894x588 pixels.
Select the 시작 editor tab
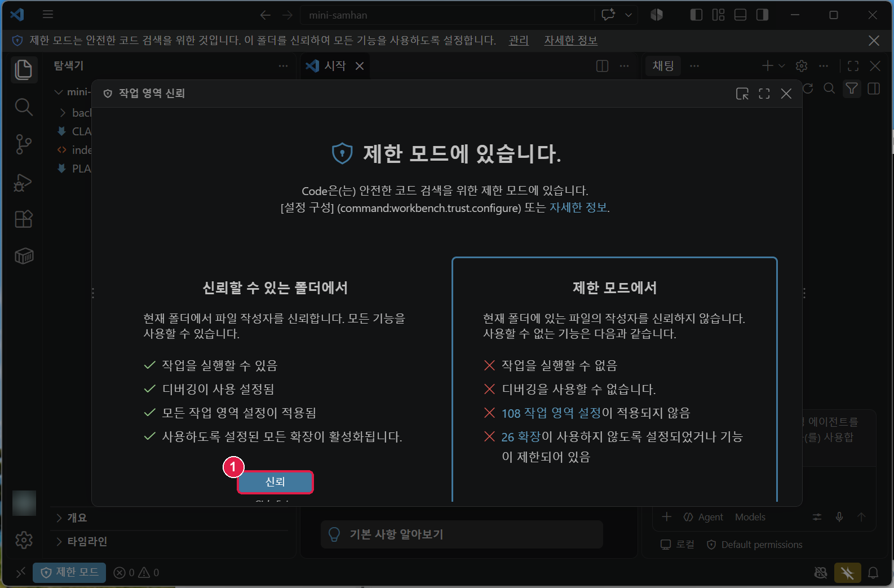pyautogui.click(x=335, y=66)
